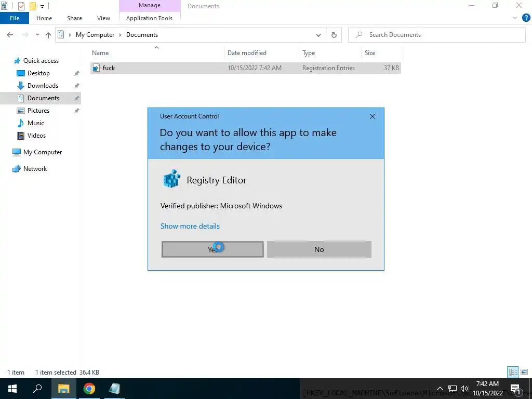Click New folder quick access icon
The image size is (532, 399).
pos(33,6)
